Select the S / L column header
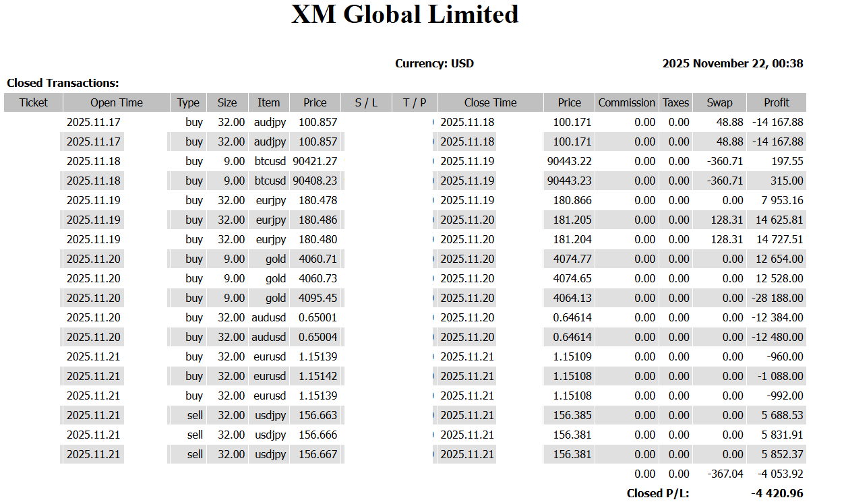The height and width of the screenshot is (504, 844). tap(366, 102)
